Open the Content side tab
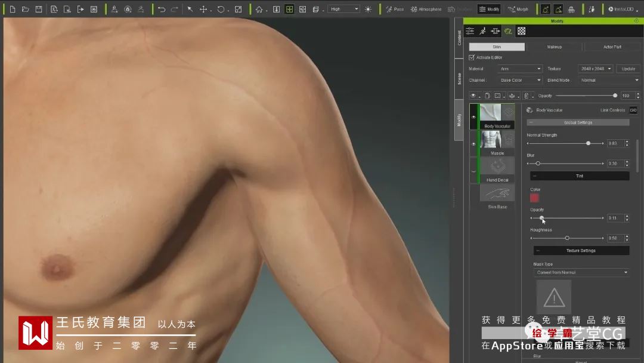Screen dimensions: 644x363 click(459, 38)
